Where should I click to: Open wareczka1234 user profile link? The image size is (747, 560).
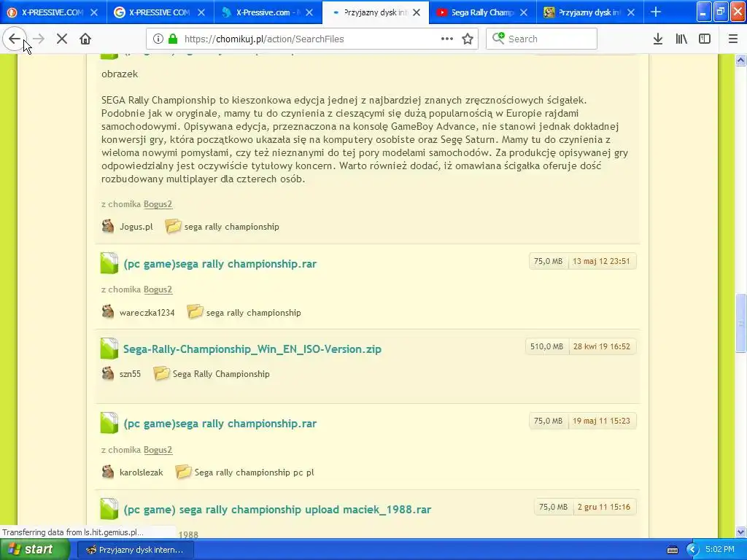tap(147, 313)
